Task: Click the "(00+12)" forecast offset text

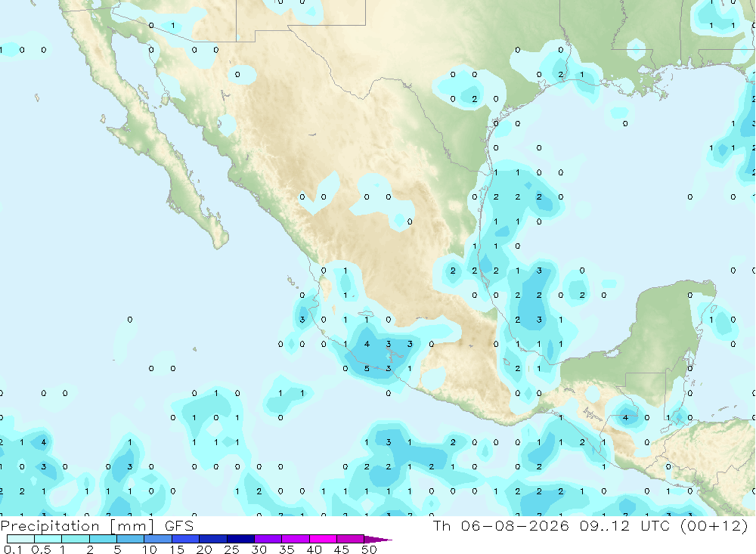Action: click(714, 525)
